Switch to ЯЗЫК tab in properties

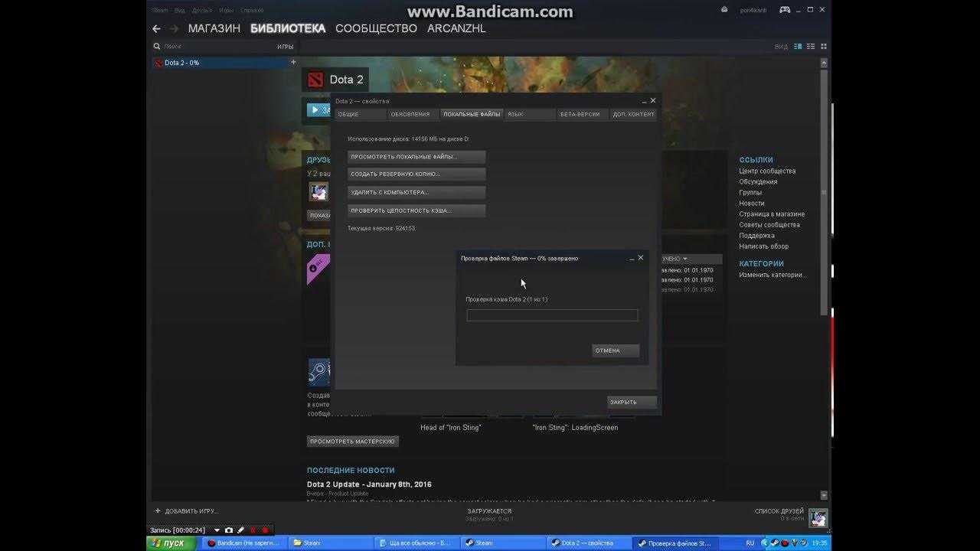(x=530, y=114)
